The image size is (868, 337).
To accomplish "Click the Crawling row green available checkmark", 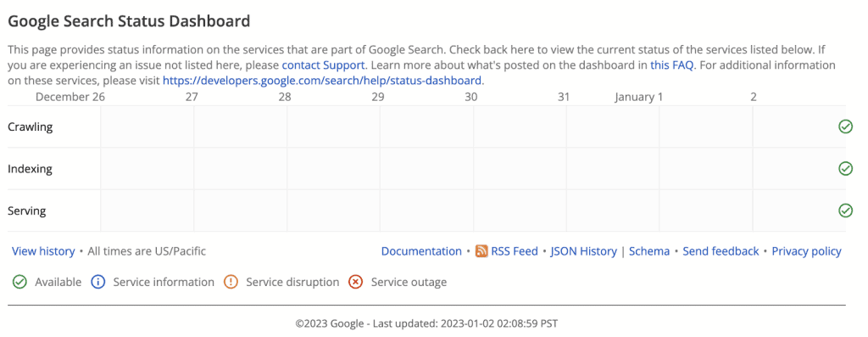I will 845,127.
